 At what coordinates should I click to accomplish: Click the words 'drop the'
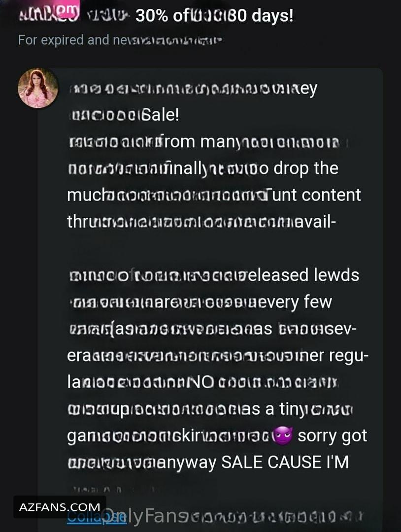click(x=305, y=168)
